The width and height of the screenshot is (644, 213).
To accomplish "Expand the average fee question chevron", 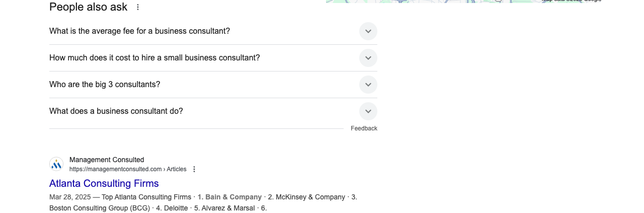I will tap(368, 31).
